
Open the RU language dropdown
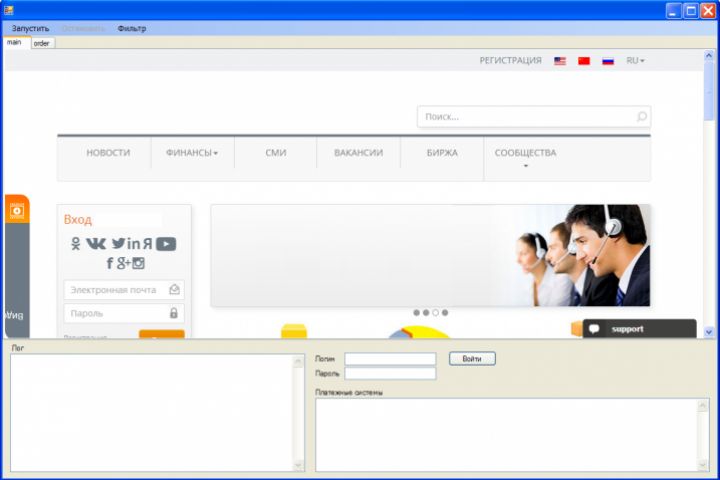click(635, 61)
